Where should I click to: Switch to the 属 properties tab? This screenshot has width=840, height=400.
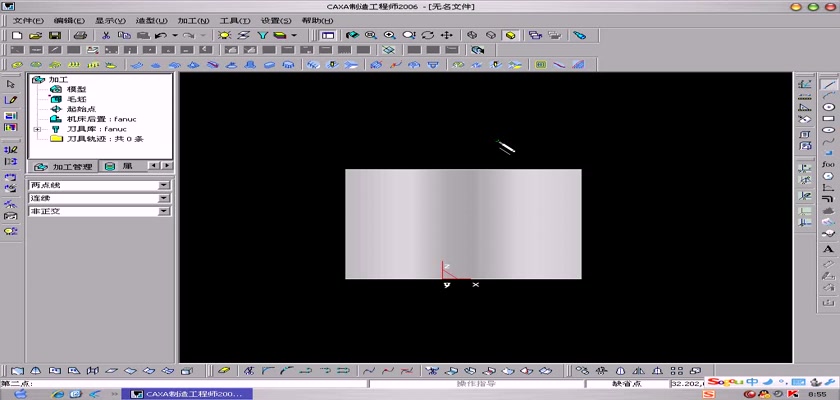[x=120, y=167]
